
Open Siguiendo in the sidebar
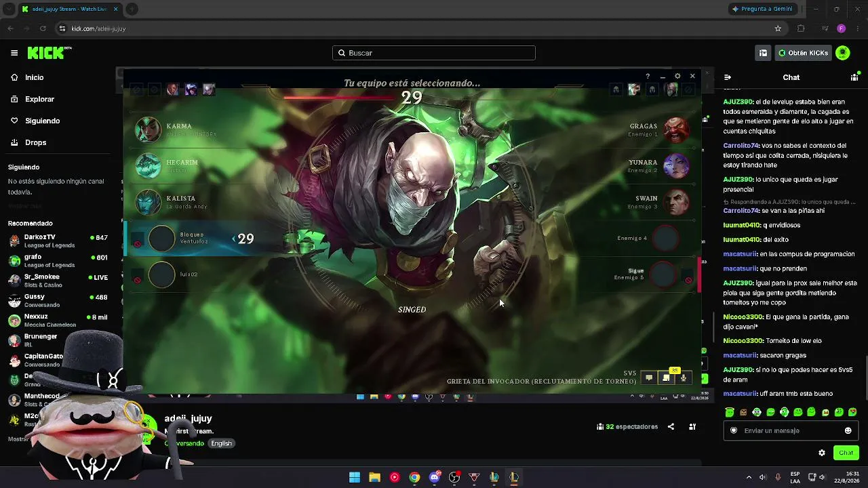click(42, 121)
